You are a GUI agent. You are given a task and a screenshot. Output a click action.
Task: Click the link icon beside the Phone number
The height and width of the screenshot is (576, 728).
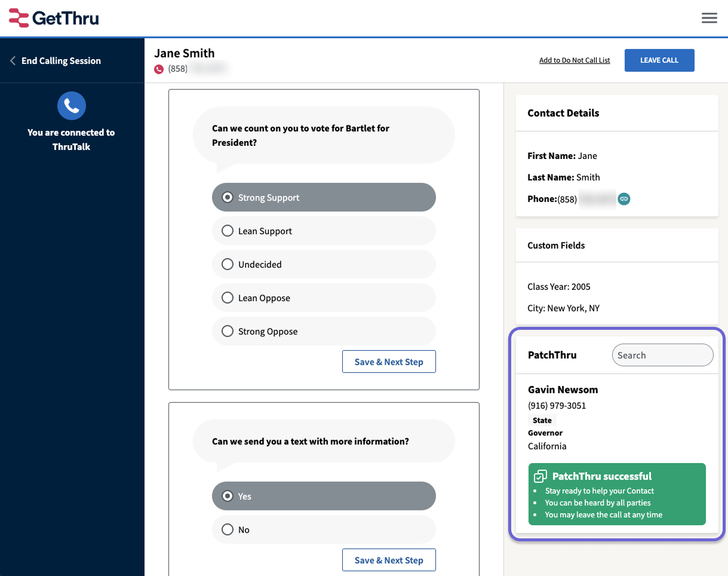point(623,198)
